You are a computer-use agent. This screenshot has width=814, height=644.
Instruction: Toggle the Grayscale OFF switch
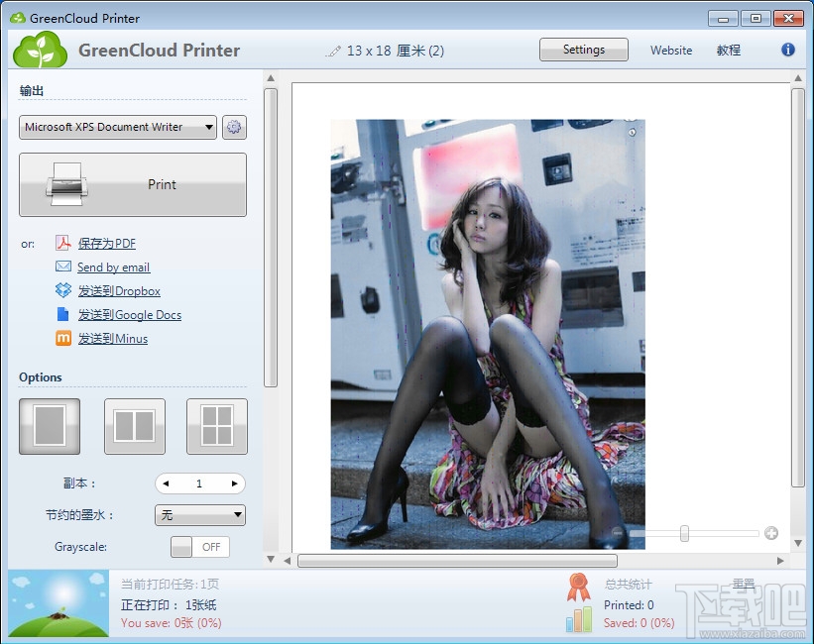pos(200,547)
